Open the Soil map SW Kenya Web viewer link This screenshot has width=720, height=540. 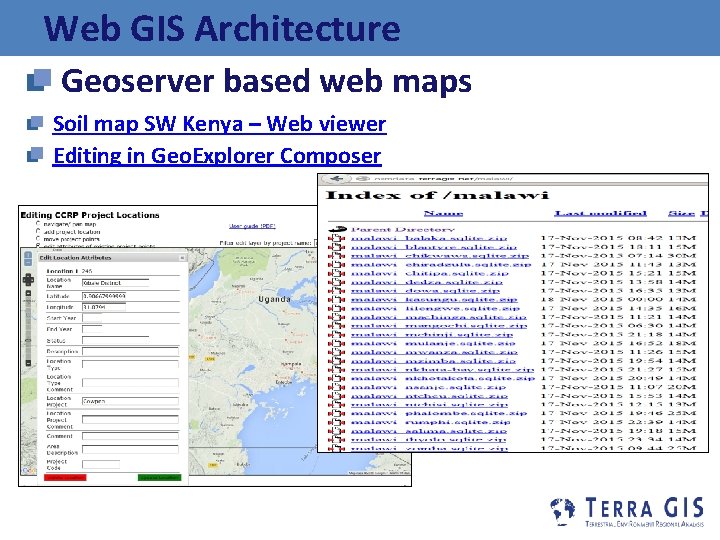(x=219, y=124)
